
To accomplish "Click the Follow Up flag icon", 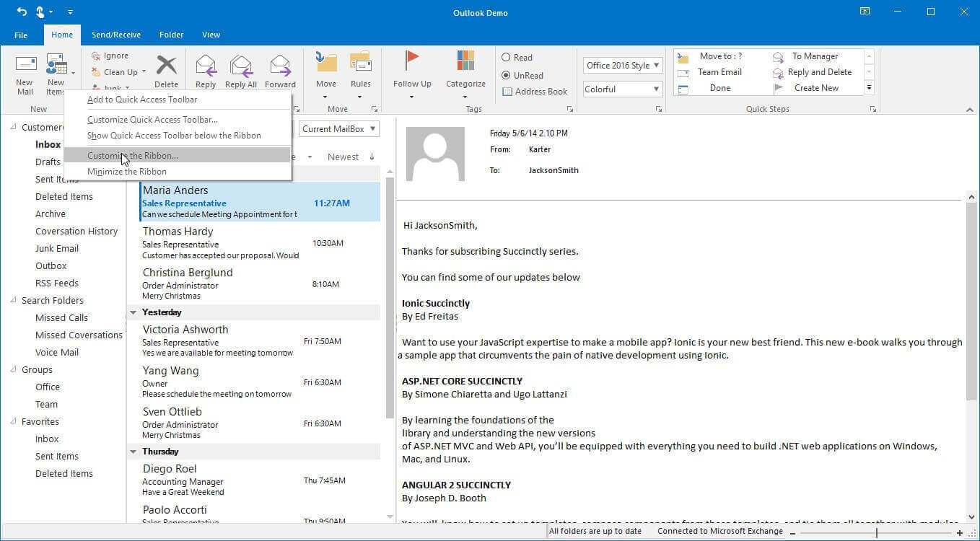I will 412,61.
